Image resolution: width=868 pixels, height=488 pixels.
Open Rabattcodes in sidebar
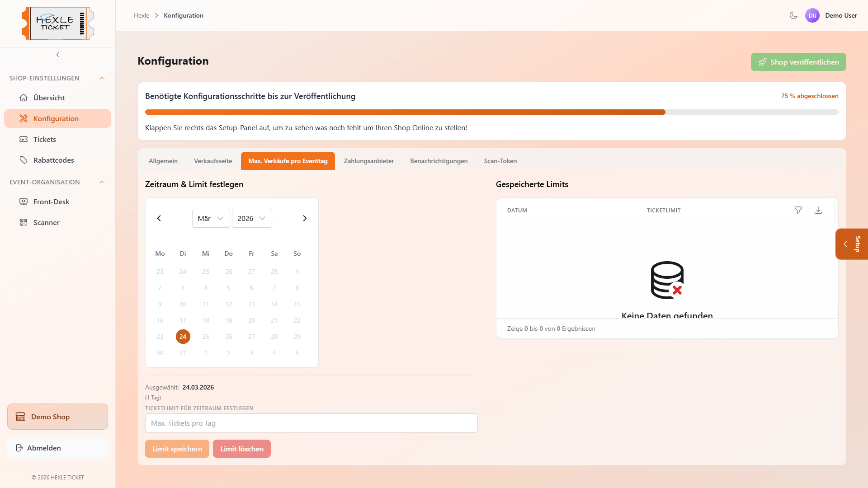coord(53,160)
